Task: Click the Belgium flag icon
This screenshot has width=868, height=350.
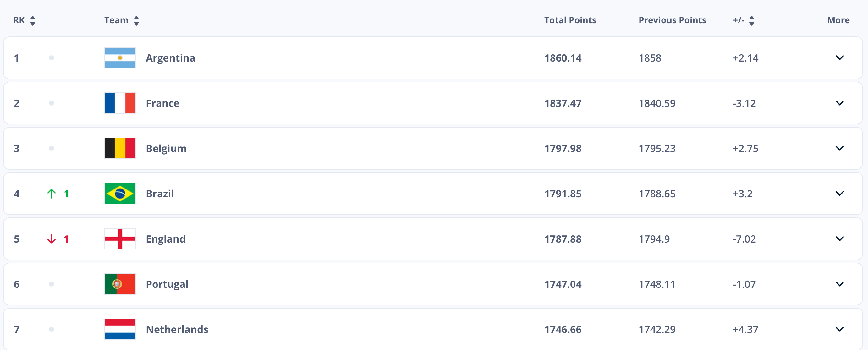Action: 120,148
